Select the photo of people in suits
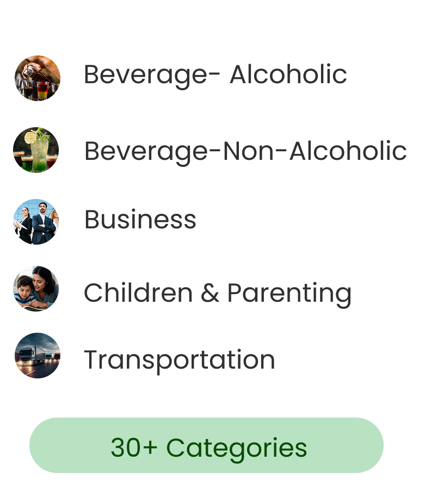431x504 pixels. (36, 221)
